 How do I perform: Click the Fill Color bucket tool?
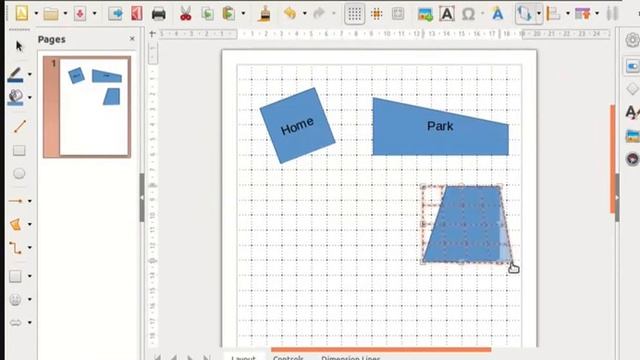point(16,97)
